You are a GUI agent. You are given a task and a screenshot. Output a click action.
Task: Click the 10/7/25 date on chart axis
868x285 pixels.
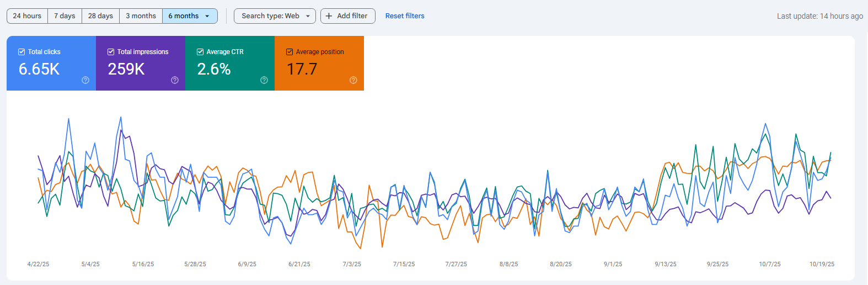pos(770,264)
